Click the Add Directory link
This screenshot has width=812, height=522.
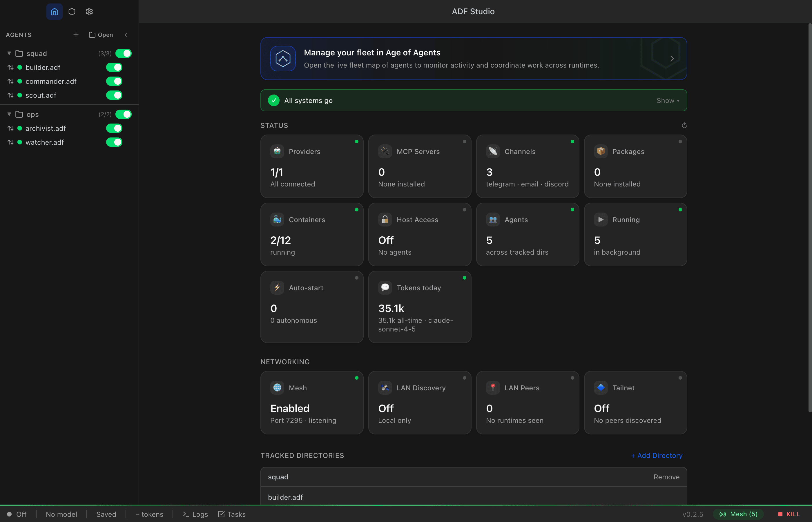pyautogui.click(x=657, y=456)
